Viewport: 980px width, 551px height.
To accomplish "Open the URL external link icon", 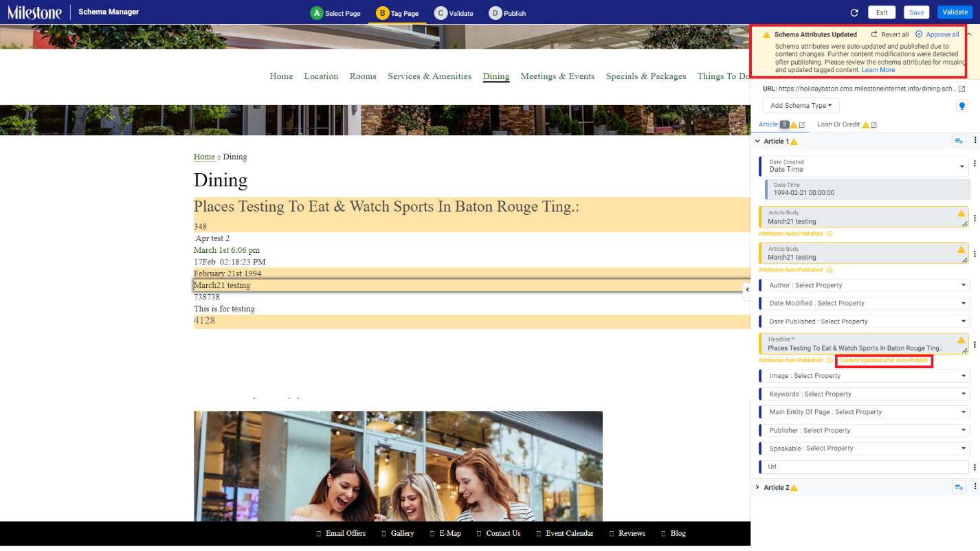I will [961, 89].
